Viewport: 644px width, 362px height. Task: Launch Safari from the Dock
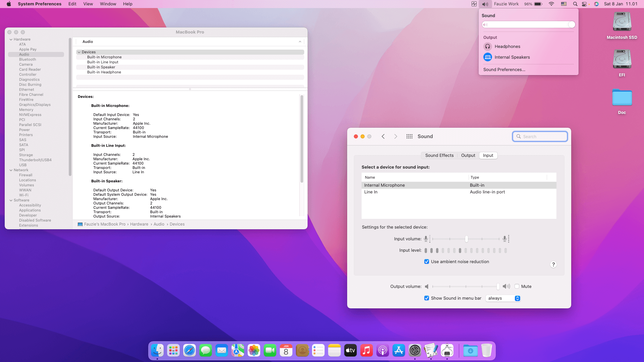tap(190, 351)
